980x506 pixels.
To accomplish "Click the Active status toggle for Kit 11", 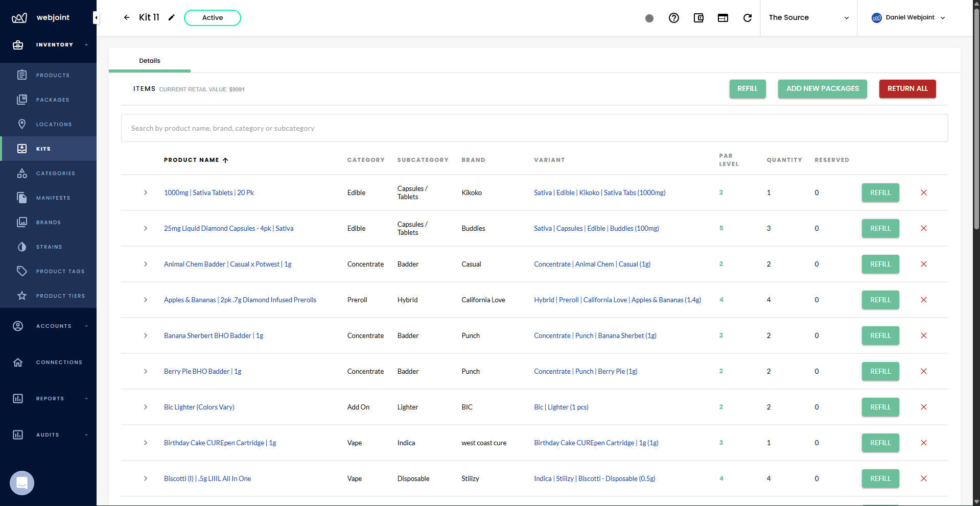I will pyautogui.click(x=212, y=17).
